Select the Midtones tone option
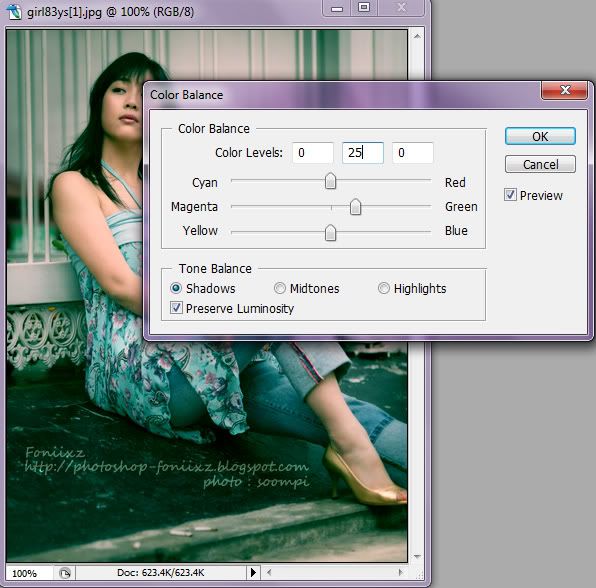596x588 pixels. point(280,288)
